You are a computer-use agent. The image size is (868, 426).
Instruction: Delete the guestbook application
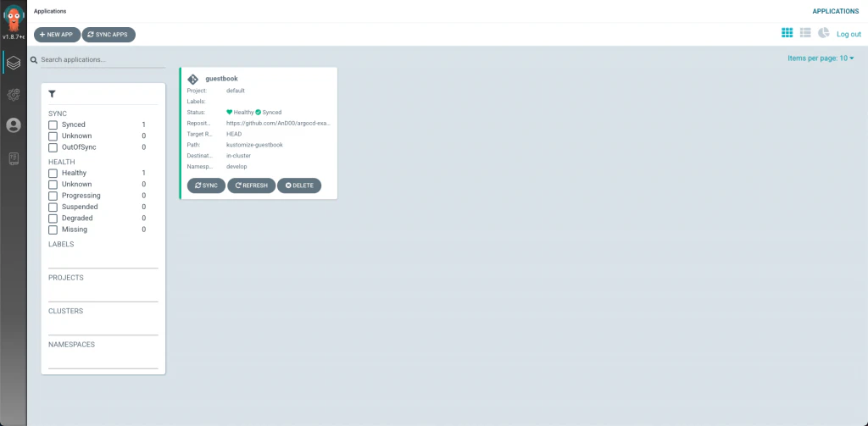pyautogui.click(x=299, y=185)
